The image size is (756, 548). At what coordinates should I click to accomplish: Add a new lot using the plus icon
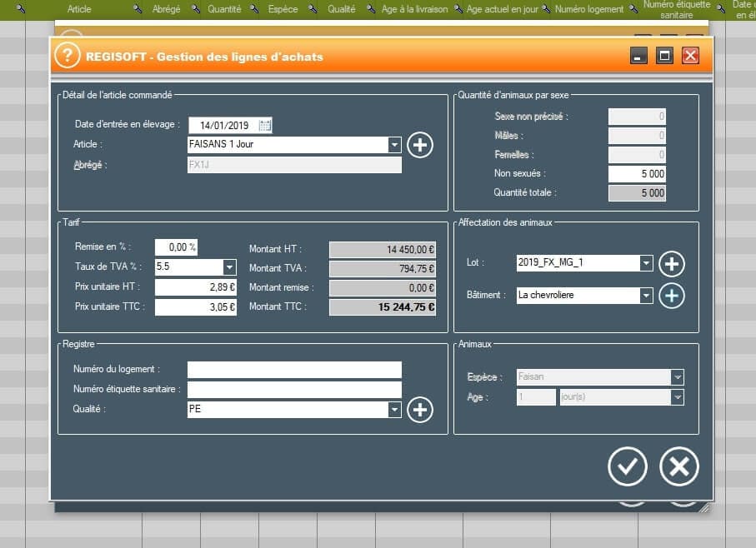point(671,262)
